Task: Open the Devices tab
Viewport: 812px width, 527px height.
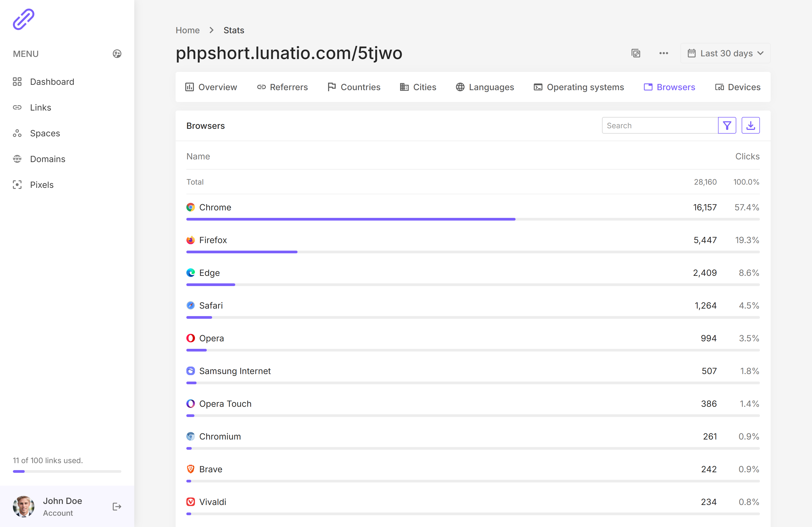Action: pos(738,87)
